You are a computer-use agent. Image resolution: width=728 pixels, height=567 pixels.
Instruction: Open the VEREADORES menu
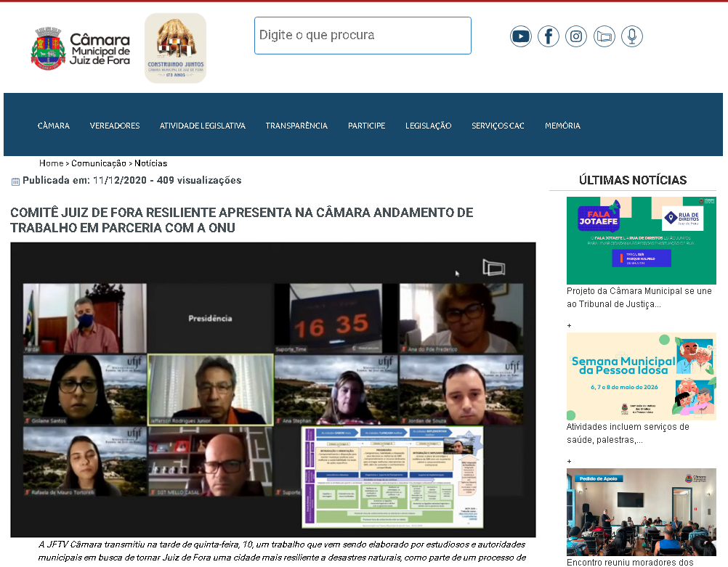115,126
